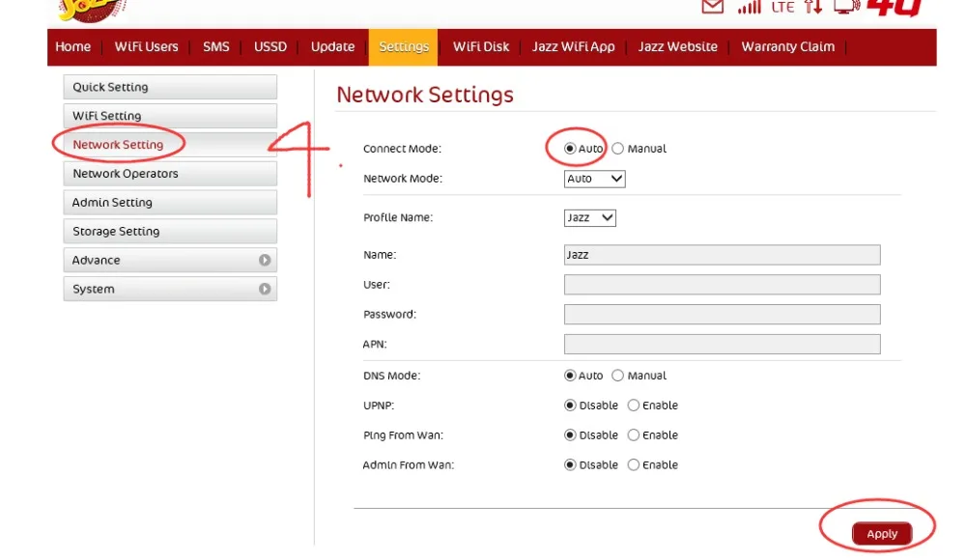The height and width of the screenshot is (560, 966).
Task: Click the data transfer arrows icon
Action: click(813, 6)
